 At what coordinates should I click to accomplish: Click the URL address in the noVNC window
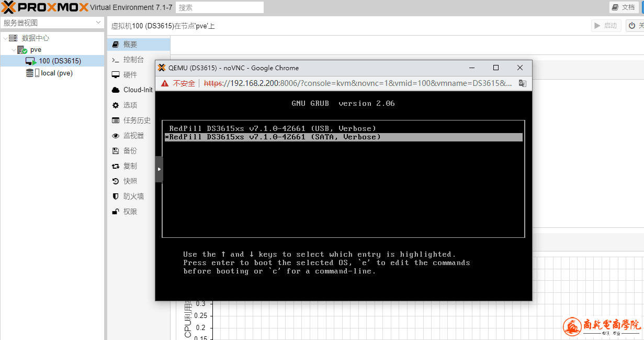(x=358, y=83)
